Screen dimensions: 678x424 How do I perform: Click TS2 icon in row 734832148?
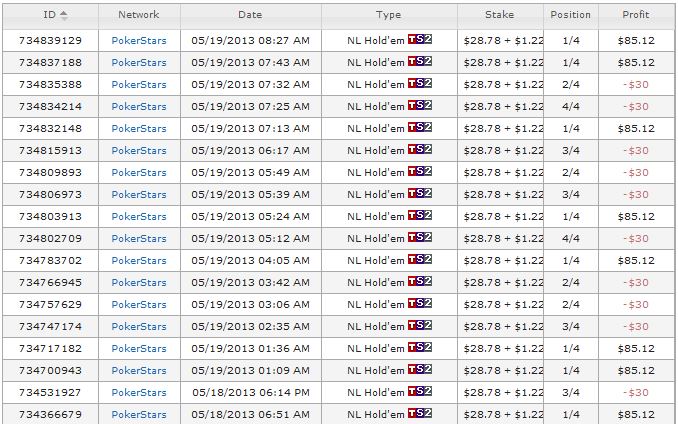tap(420, 128)
